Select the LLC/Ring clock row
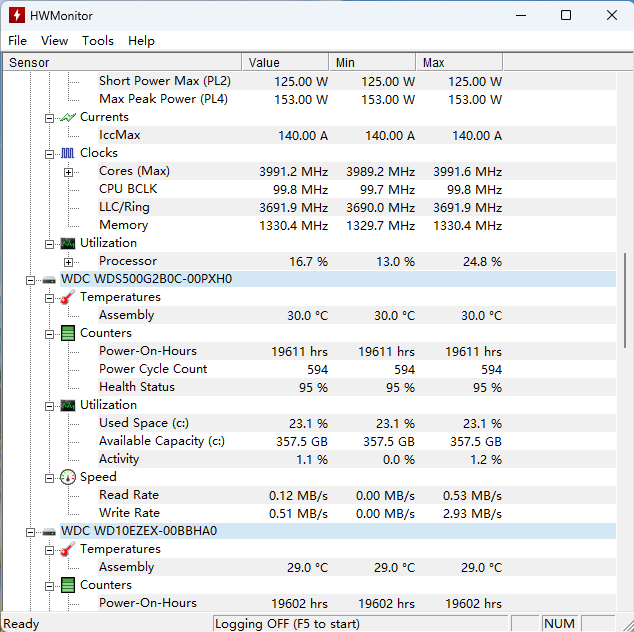The height and width of the screenshot is (632, 634). pyautogui.click(x=357, y=207)
